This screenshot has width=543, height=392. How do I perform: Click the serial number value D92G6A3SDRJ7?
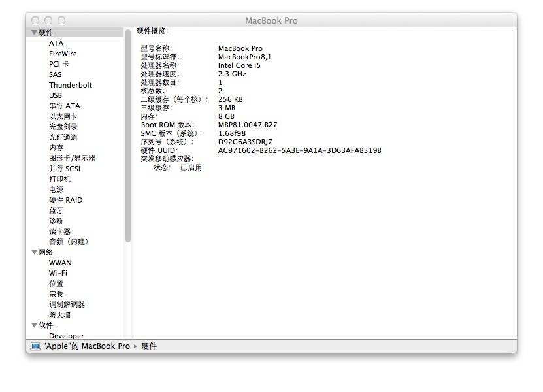pos(245,142)
